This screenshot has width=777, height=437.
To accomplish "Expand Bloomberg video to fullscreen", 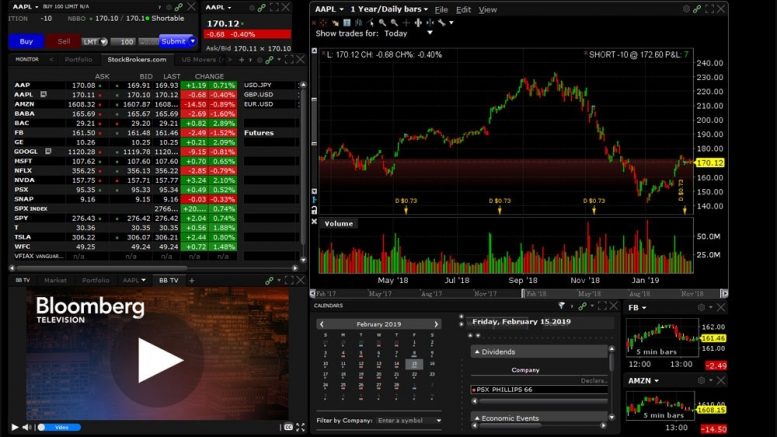I will [300, 427].
